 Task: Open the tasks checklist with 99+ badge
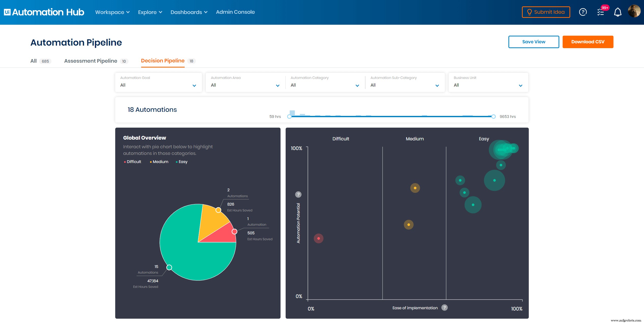[x=601, y=12]
